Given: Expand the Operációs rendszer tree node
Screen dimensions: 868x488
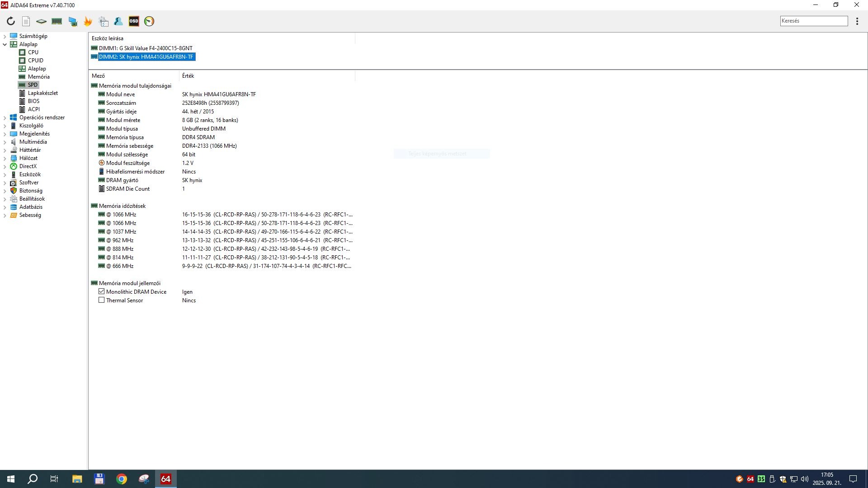Looking at the screenshot, I should [x=5, y=117].
